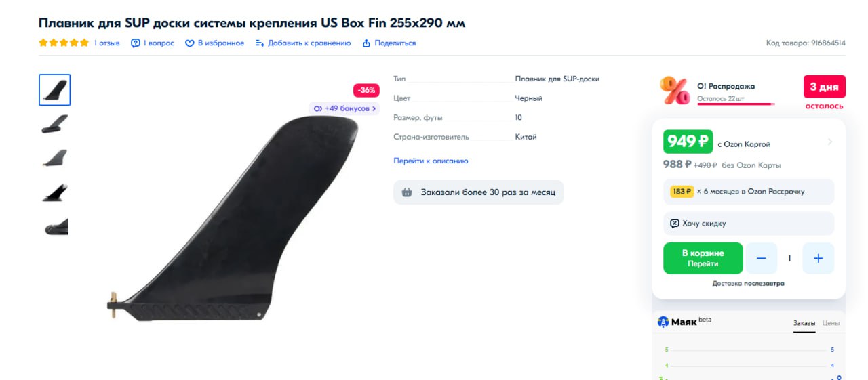Expand Ozon Card price details chevron
This screenshot has height=380, width=868.
point(830,142)
